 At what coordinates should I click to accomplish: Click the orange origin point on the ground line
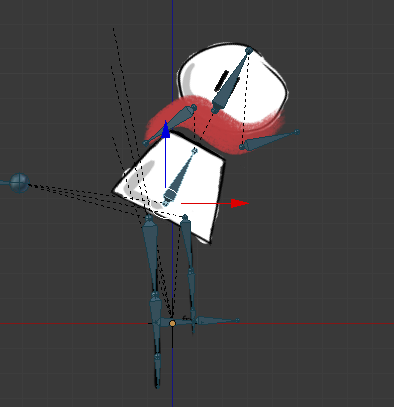click(172, 323)
